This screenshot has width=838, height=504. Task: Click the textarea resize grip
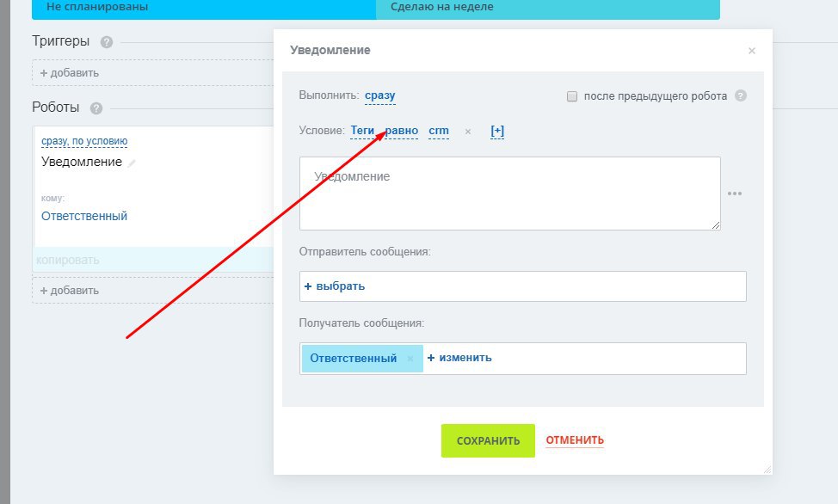[x=716, y=225]
